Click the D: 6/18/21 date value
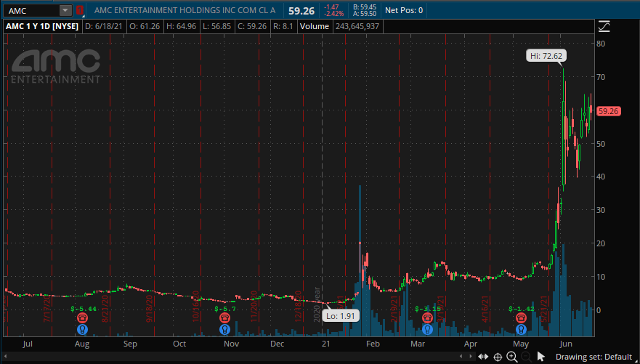This screenshot has height=364, width=640. (x=104, y=27)
